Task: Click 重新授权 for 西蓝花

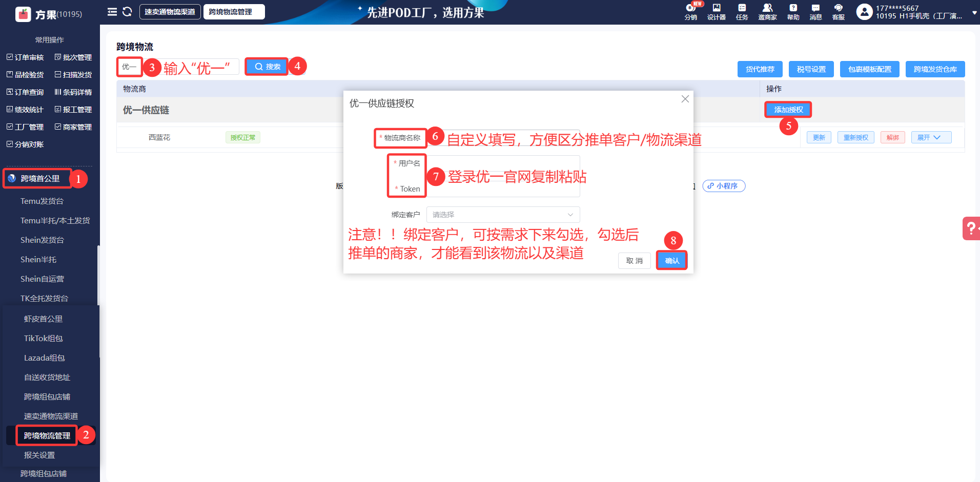Action: [x=856, y=137]
